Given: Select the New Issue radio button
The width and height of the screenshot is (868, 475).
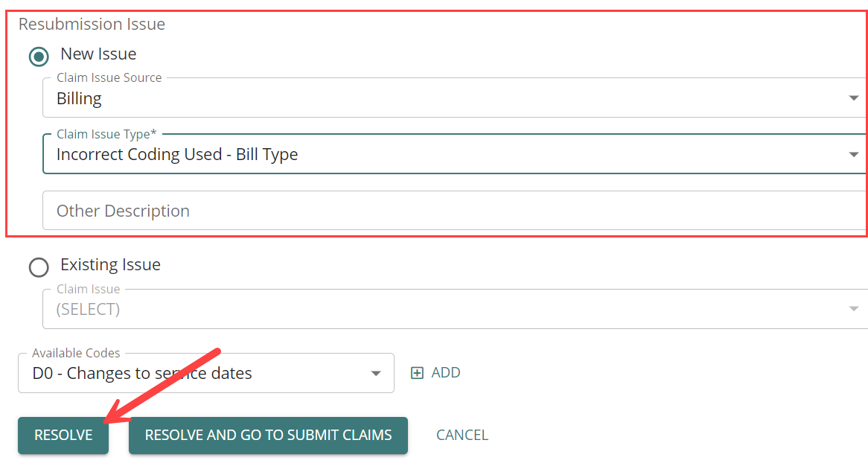Looking at the screenshot, I should [39, 57].
